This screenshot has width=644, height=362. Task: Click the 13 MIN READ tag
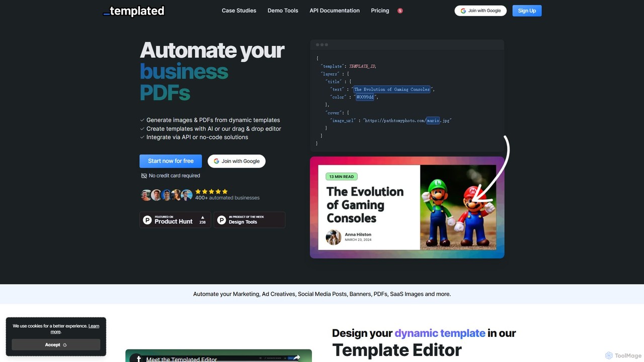click(x=342, y=176)
